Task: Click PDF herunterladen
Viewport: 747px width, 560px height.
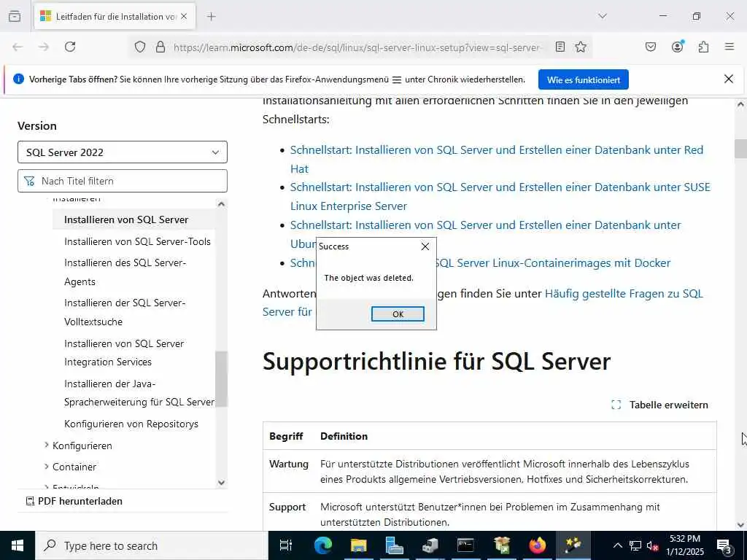Action: tap(74, 501)
